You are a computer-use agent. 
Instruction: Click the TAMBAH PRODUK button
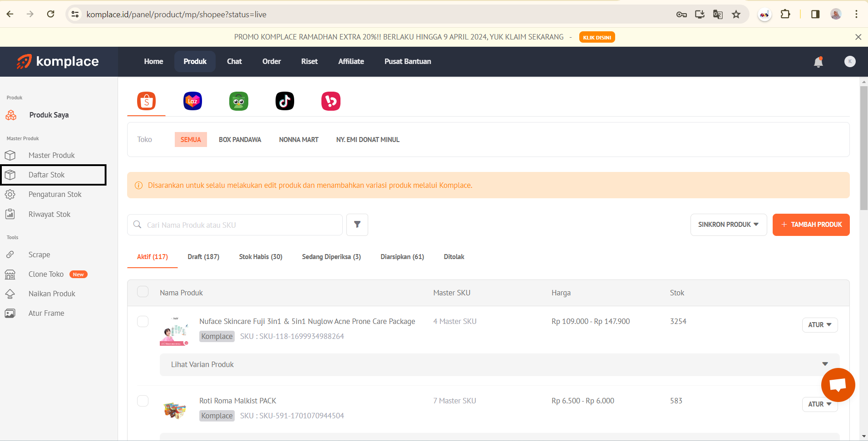click(811, 225)
